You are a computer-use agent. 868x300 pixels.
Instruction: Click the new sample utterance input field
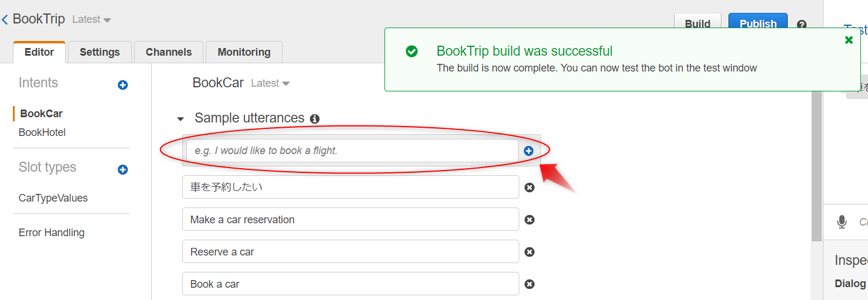tap(350, 151)
